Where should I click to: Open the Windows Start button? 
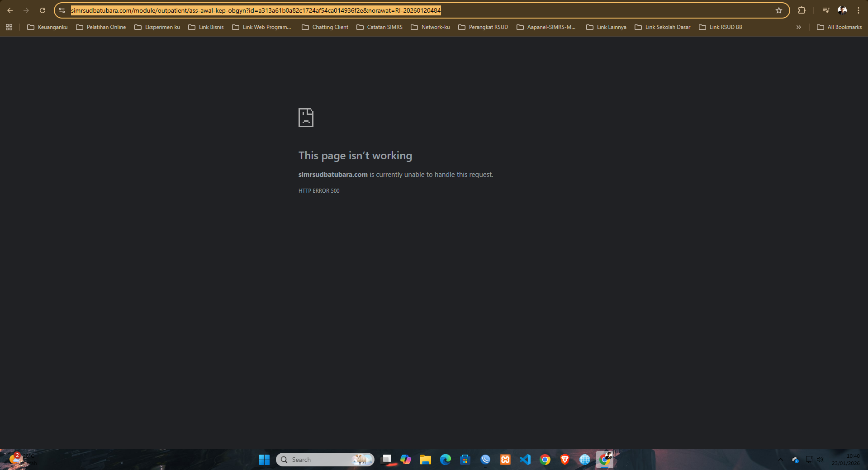[264, 460]
